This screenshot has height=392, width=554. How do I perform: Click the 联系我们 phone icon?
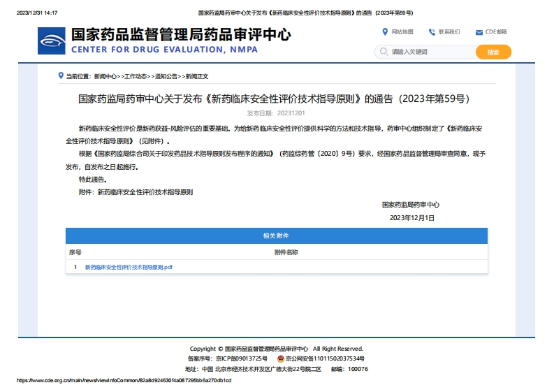pyautogui.click(x=432, y=31)
